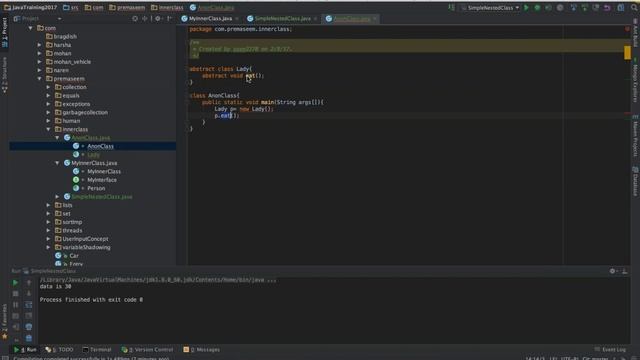
Task: Collapse the MyInnerClass.java node
Action: [58, 163]
